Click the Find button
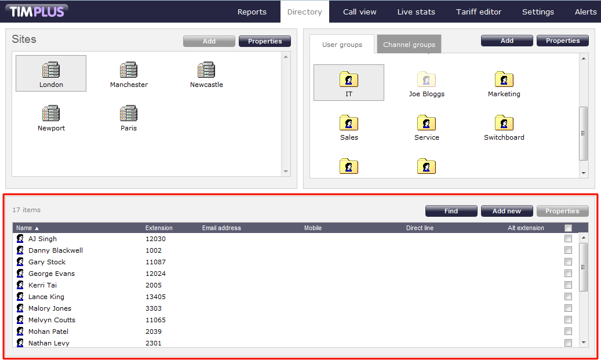601x364 pixels. click(x=451, y=211)
